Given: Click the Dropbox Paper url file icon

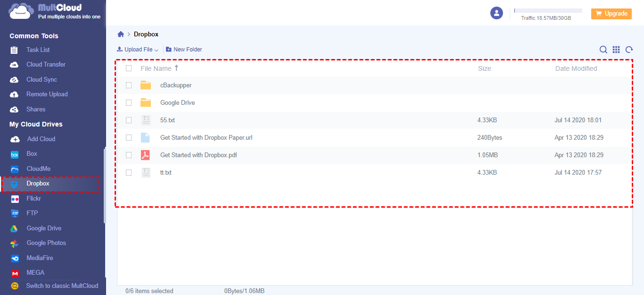Looking at the screenshot, I should [145, 138].
